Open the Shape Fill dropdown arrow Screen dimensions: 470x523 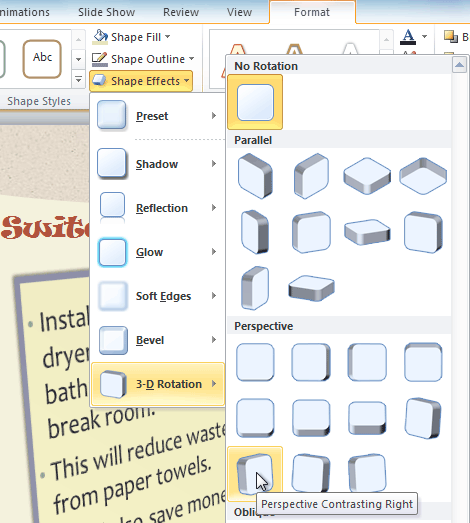[167, 36]
